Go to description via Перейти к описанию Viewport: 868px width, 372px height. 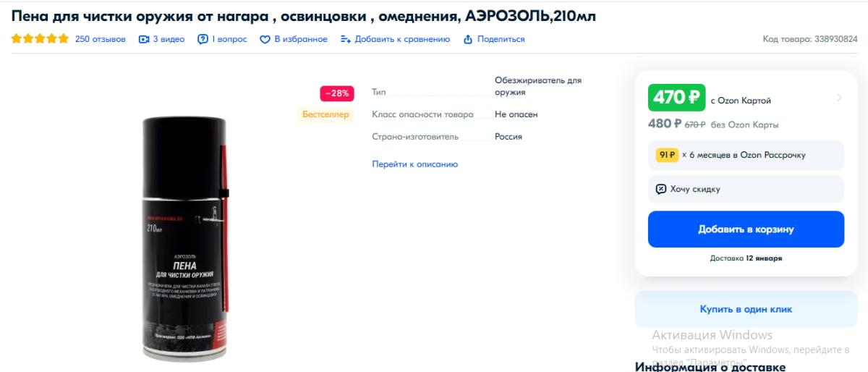(414, 164)
